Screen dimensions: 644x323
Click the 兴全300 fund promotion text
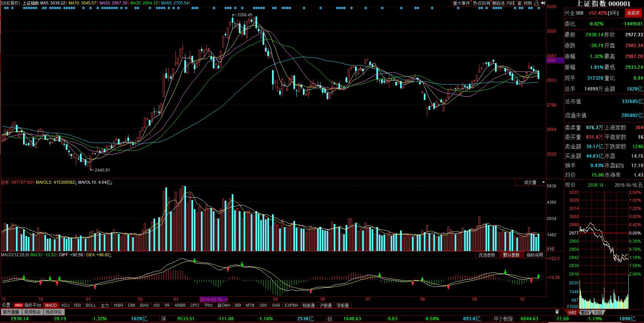pyautogui.click(x=574, y=13)
